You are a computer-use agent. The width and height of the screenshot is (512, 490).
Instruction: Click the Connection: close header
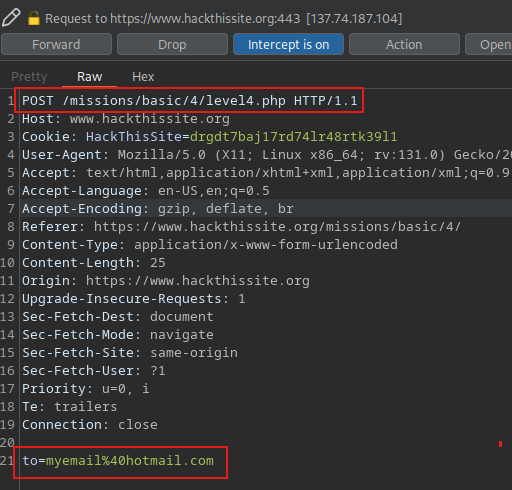(x=90, y=425)
